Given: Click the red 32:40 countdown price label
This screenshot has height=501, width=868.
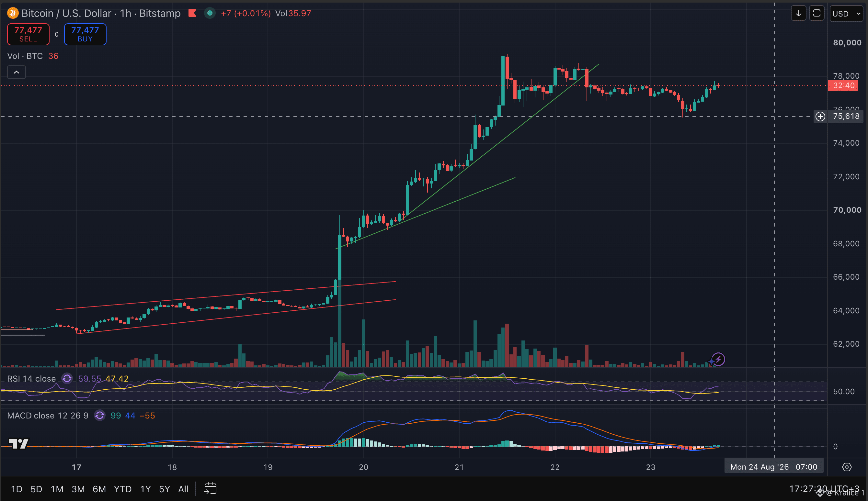Looking at the screenshot, I should pos(843,85).
